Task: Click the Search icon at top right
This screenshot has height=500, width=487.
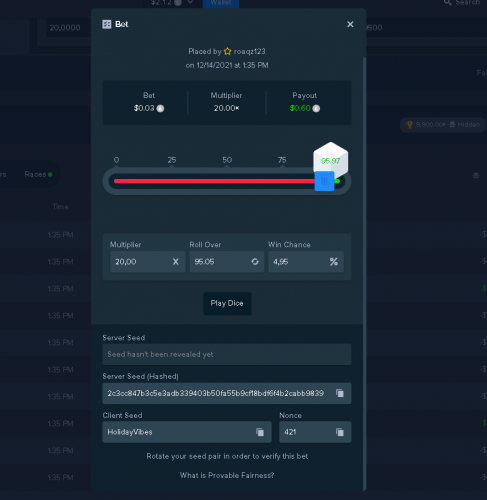Action: (447, 2)
